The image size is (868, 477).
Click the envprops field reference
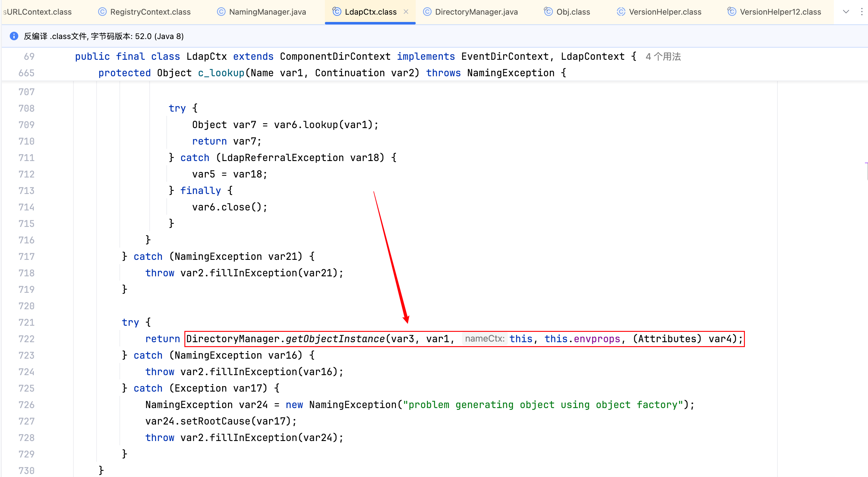[597, 339]
